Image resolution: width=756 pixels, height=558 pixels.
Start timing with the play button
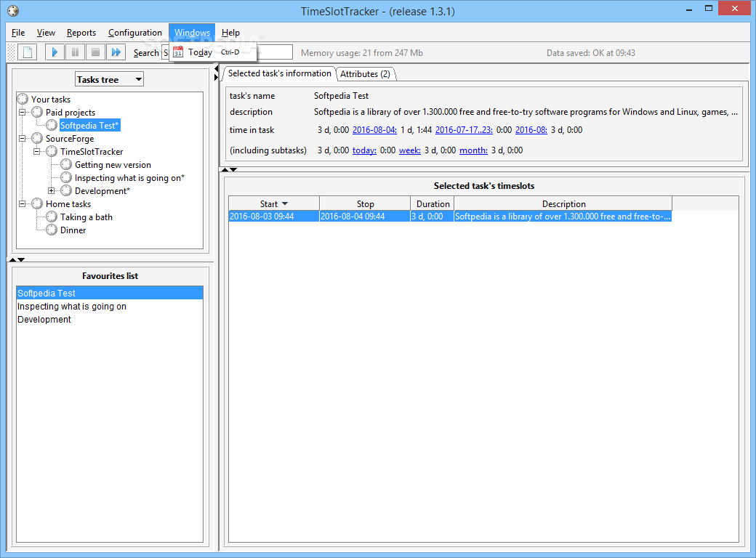pos(55,52)
